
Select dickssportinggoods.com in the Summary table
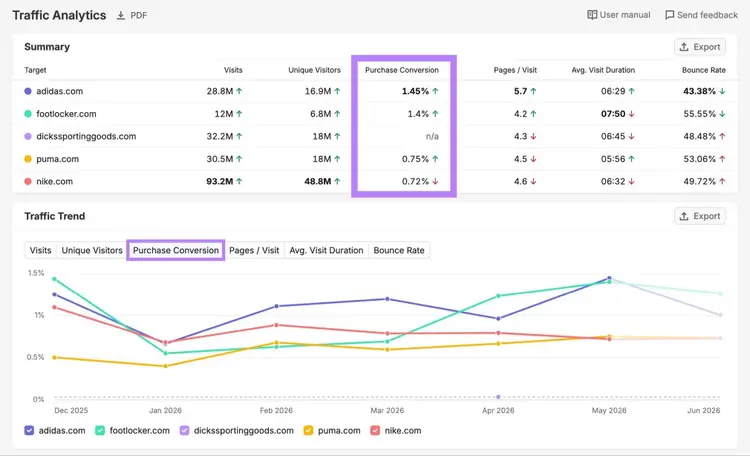coord(86,136)
